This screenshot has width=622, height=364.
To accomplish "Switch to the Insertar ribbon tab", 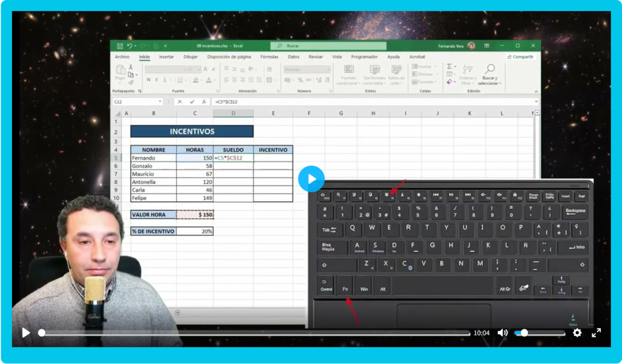I will tap(166, 57).
